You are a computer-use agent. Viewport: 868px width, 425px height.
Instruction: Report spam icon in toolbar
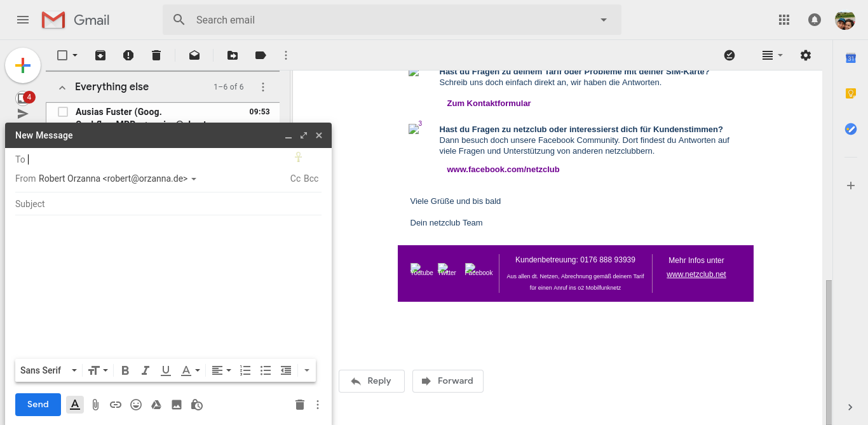pos(128,55)
